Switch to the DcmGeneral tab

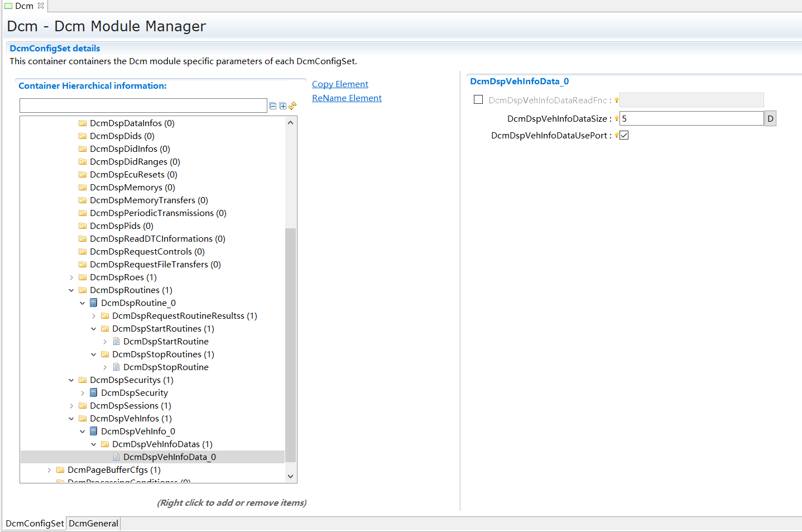point(93,523)
